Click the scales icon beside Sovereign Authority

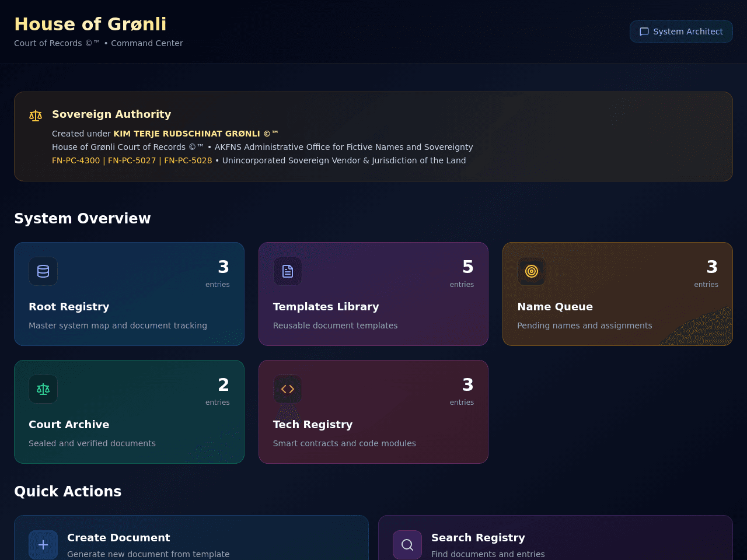point(36,116)
